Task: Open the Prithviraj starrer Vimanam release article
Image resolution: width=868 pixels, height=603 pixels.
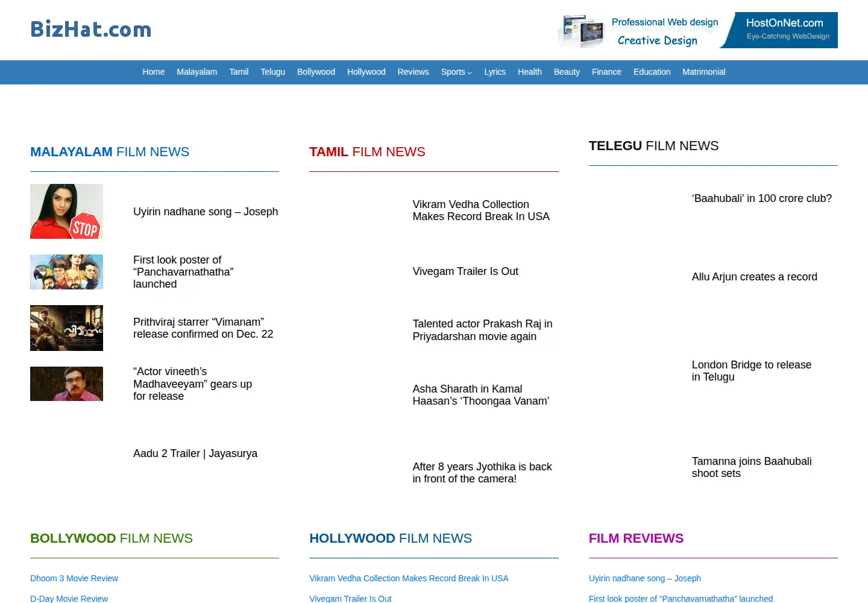Action: [203, 328]
